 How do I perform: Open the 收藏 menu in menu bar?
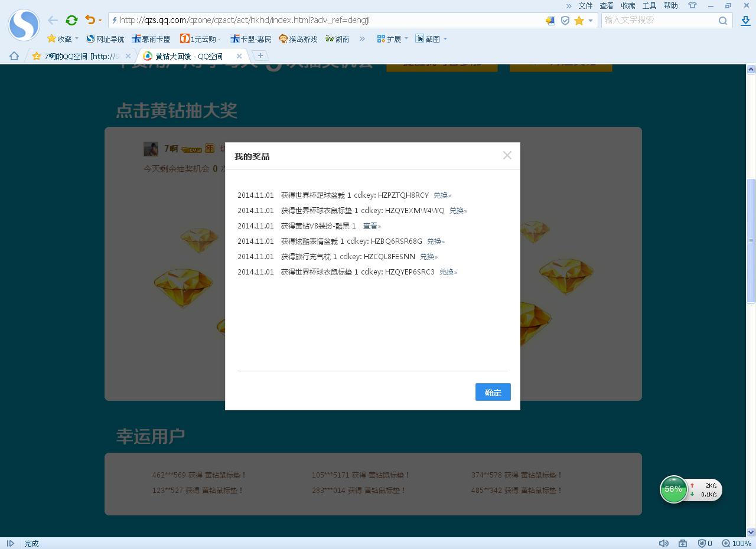(x=628, y=5)
